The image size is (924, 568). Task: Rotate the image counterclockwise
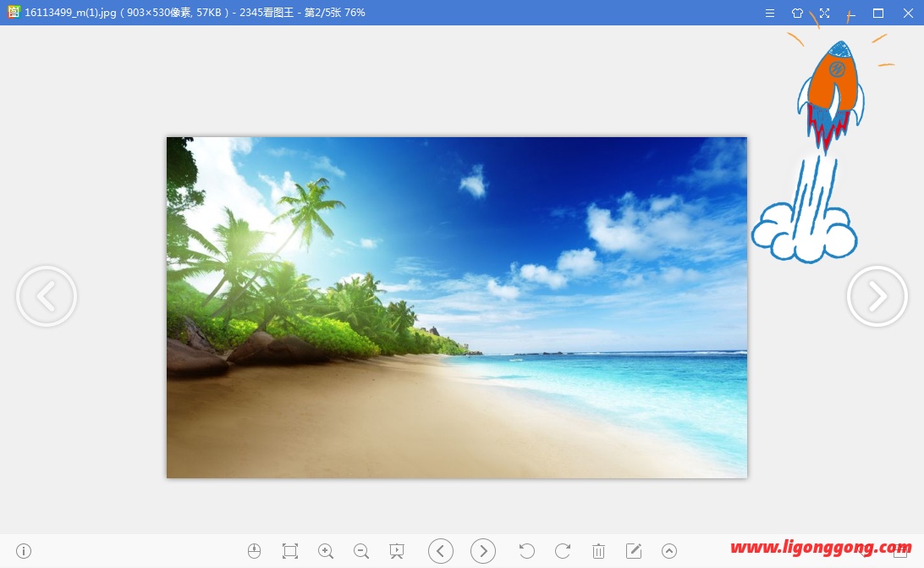(526, 551)
